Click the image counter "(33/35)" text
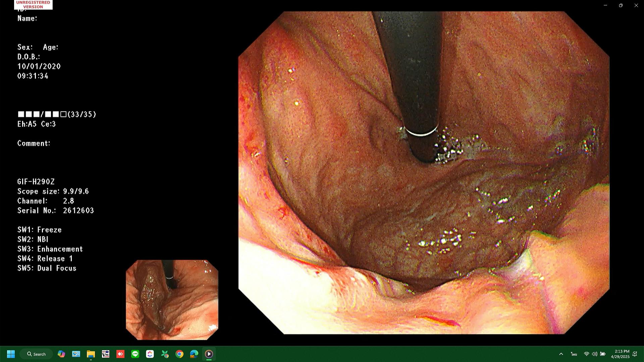The image size is (644, 362). click(82, 114)
